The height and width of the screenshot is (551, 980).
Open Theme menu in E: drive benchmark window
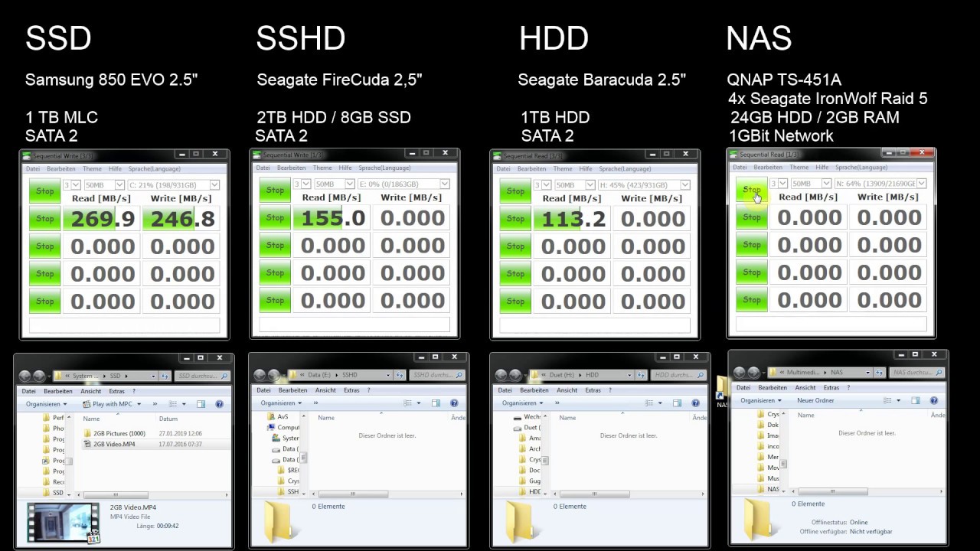coord(322,168)
